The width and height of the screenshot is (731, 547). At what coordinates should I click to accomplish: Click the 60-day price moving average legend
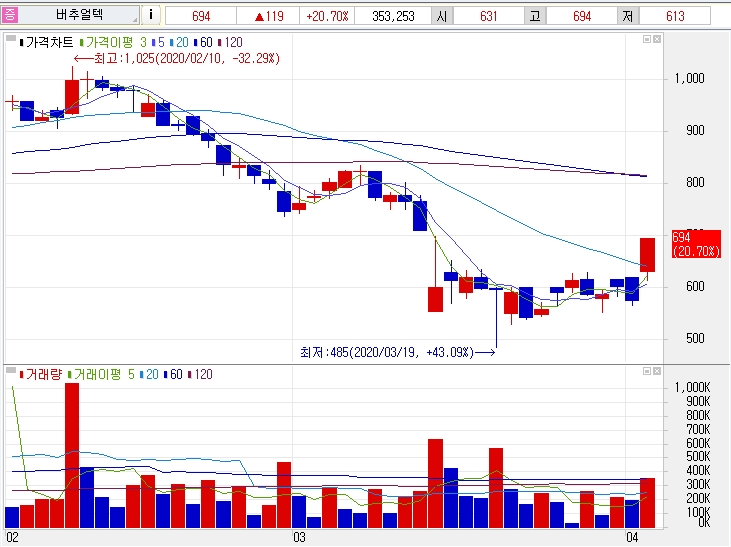pos(203,42)
